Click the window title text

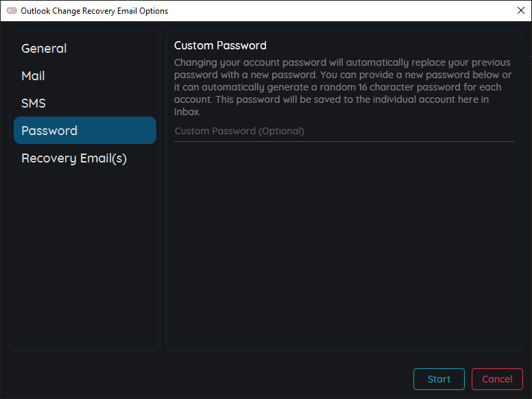[95, 11]
